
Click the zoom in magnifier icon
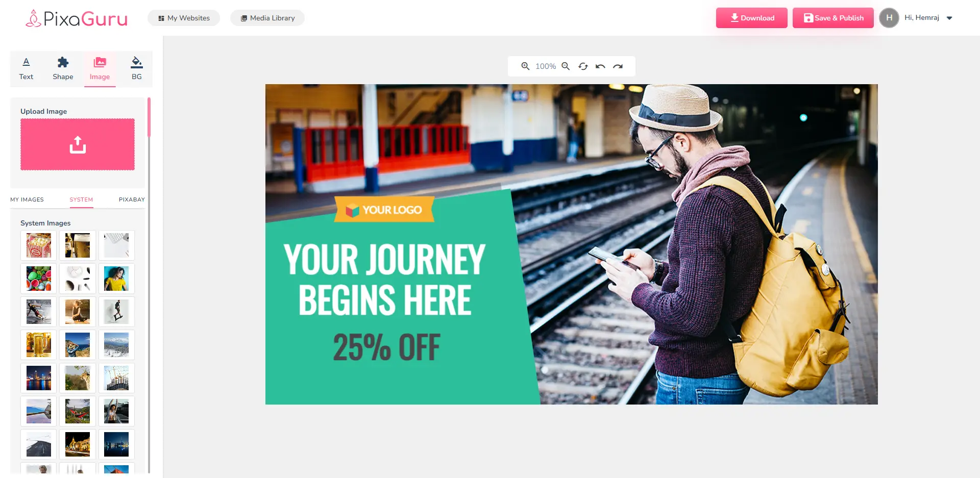pyautogui.click(x=525, y=66)
